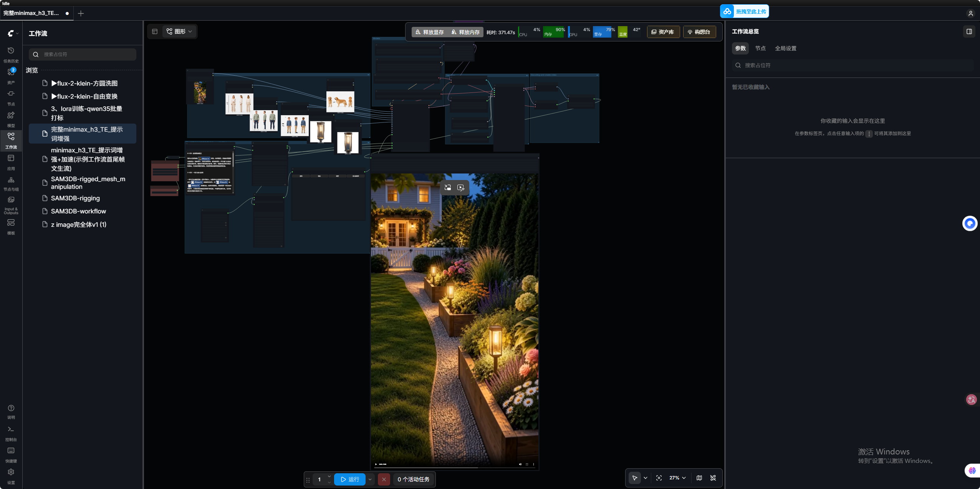Open the 节点与组 sidebar icon

[x=11, y=183]
